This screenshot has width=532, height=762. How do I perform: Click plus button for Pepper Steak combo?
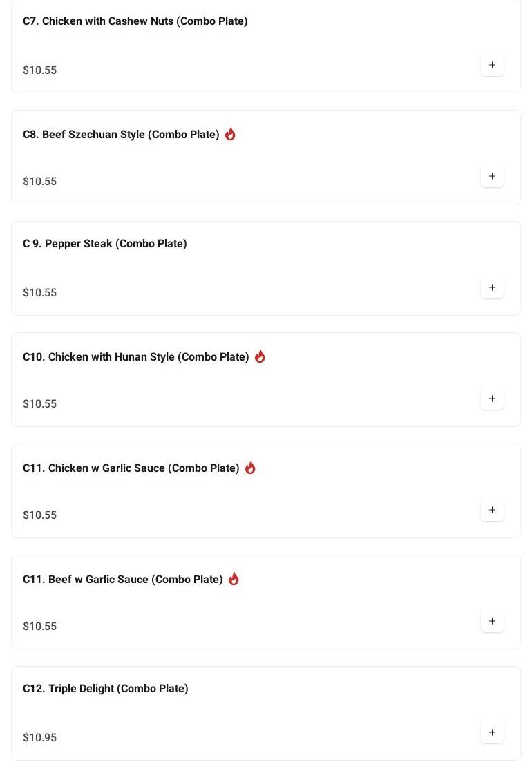(492, 287)
